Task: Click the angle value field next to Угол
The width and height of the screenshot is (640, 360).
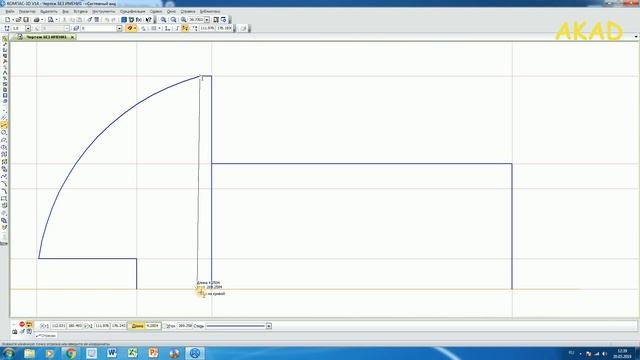Action: click(185, 326)
